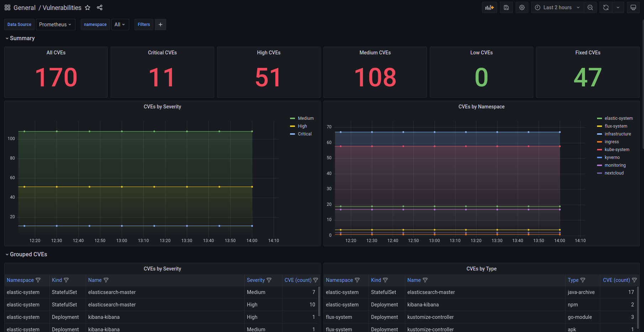Open the Prometheus data source dropdown
The height and width of the screenshot is (332, 644).
[x=55, y=25]
